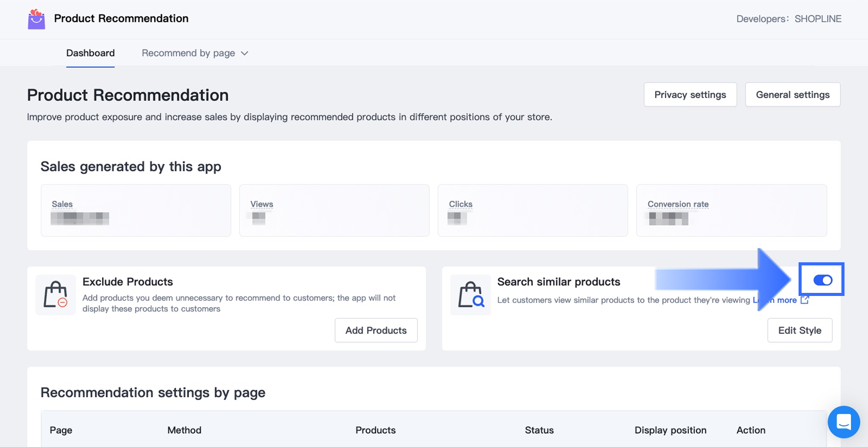
Task: Click the Product Recommendation app logo icon
Action: point(36,19)
